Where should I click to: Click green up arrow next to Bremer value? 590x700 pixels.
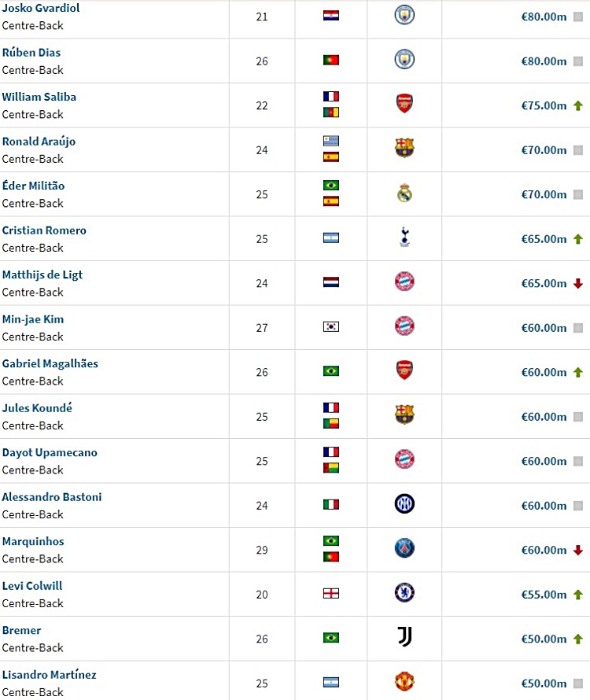[578, 639]
